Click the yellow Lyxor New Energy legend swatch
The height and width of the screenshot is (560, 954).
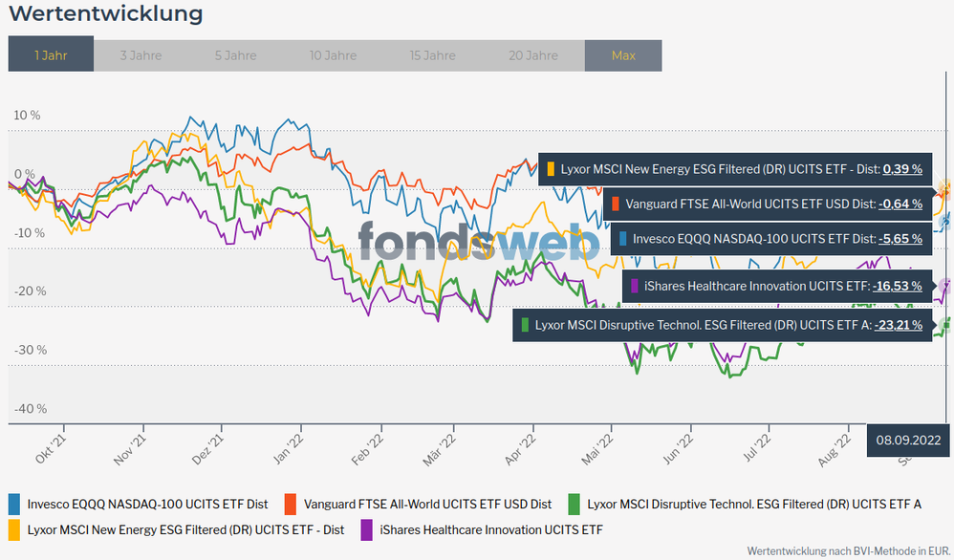pos(14,528)
